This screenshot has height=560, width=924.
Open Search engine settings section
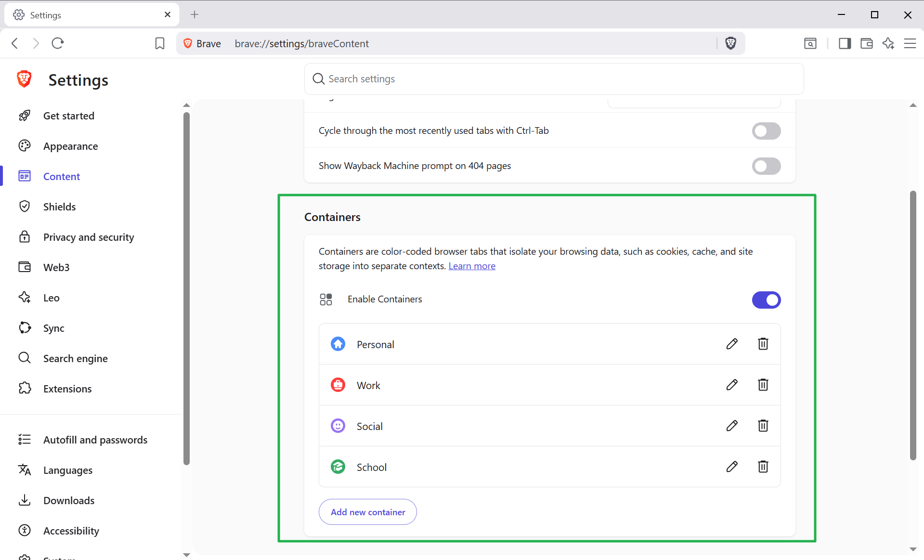click(x=76, y=358)
